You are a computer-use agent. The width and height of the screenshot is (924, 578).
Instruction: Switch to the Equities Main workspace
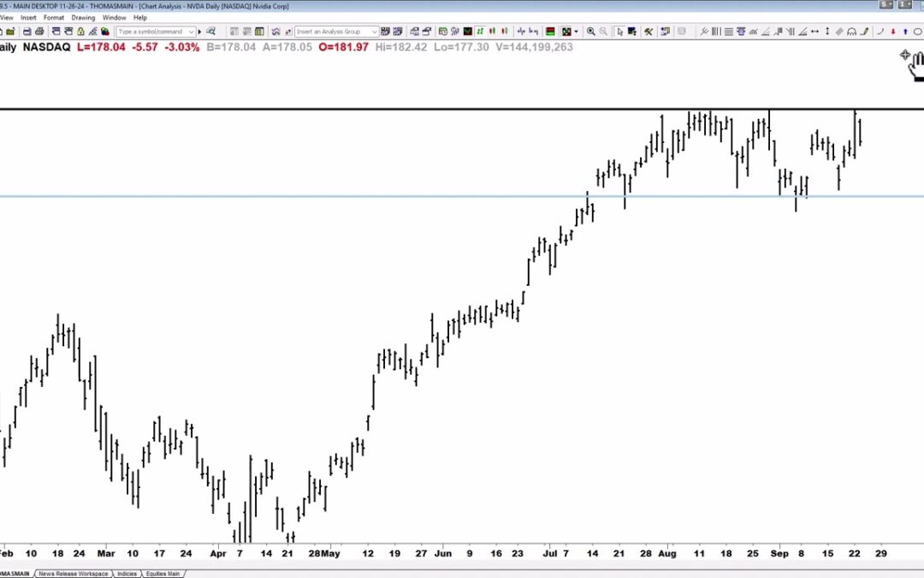coord(163,572)
